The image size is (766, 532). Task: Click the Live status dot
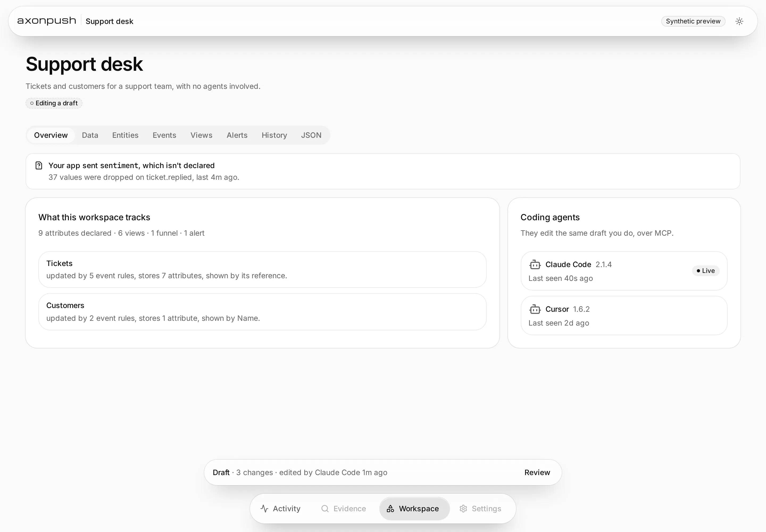pos(698,271)
